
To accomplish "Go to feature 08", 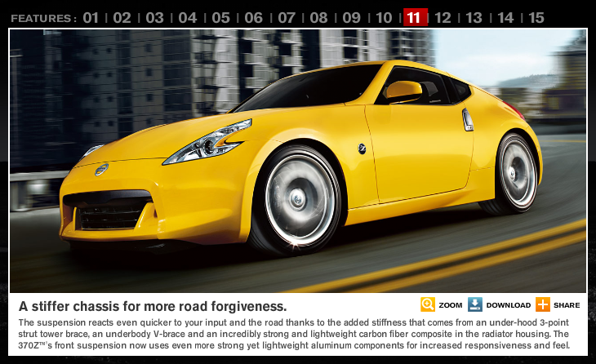I will [x=318, y=18].
